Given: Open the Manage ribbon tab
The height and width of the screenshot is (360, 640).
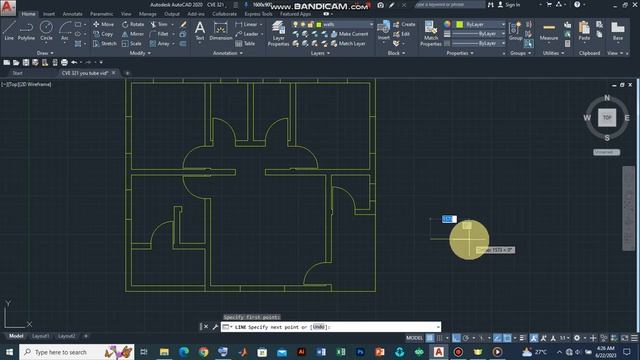Looking at the screenshot, I should coord(148,14).
